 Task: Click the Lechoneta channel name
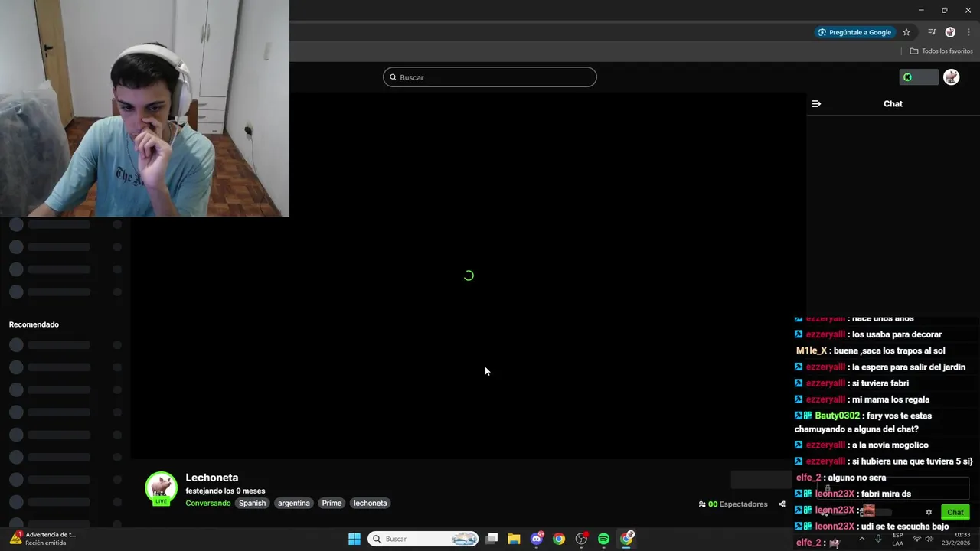(x=212, y=478)
